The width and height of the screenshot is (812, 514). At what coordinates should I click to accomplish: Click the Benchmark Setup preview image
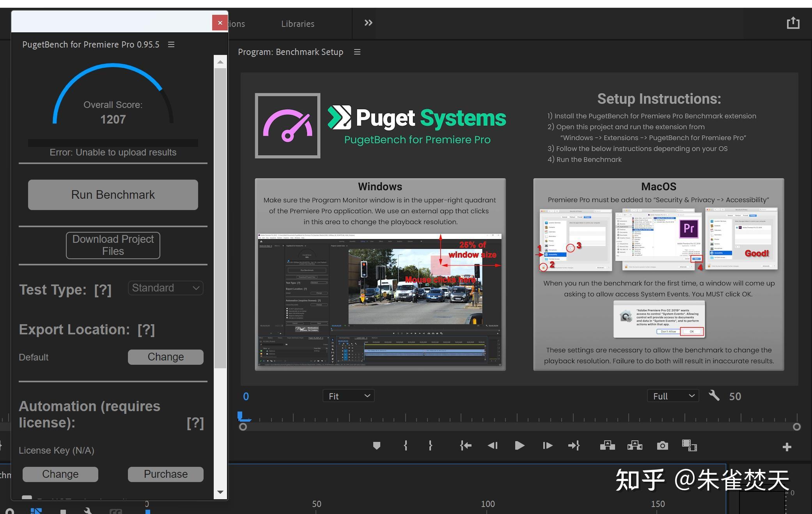519,229
